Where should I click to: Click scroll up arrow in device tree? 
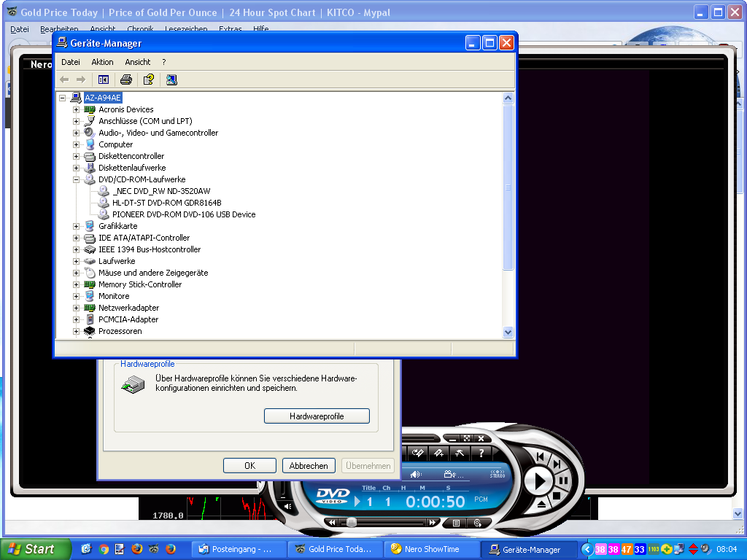tap(508, 98)
